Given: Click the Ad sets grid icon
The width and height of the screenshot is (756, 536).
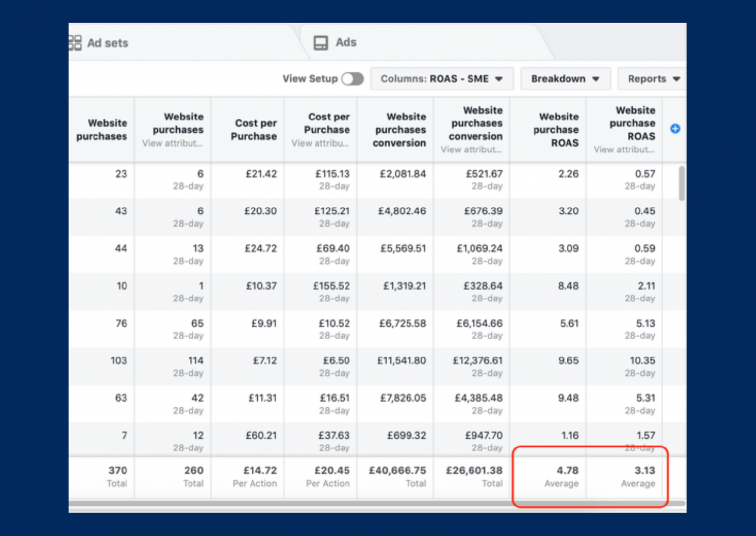Looking at the screenshot, I should click(75, 42).
